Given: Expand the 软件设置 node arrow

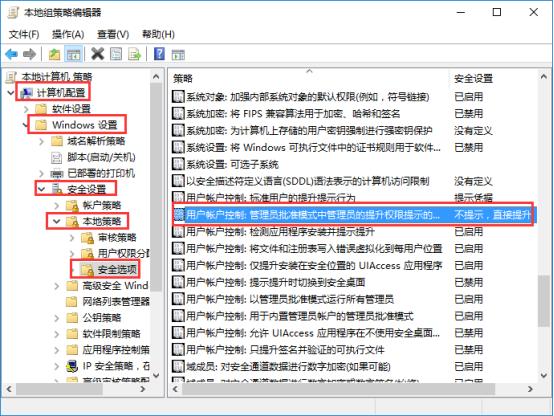Looking at the screenshot, I should coord(26,109).
